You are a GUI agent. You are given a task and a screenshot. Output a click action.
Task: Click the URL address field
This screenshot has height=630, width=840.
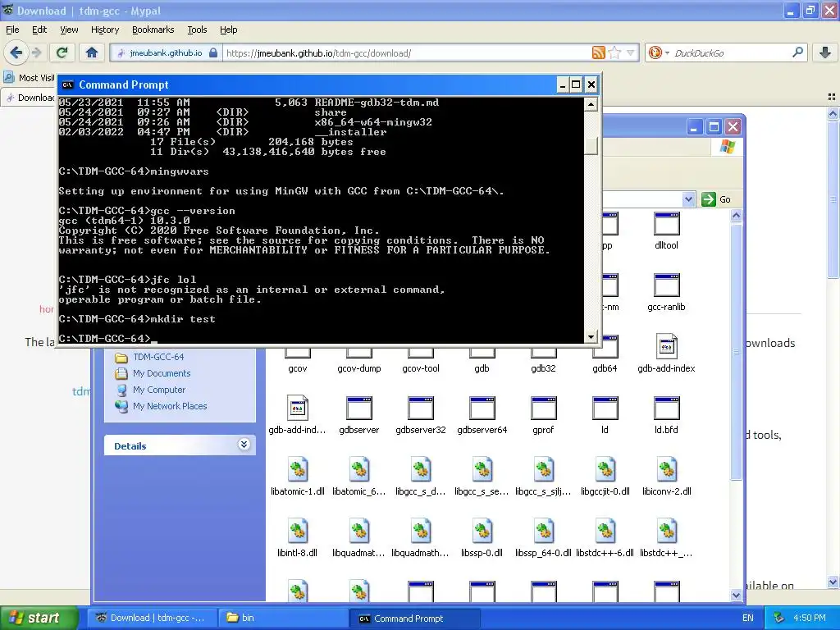(x=407, y=52)
